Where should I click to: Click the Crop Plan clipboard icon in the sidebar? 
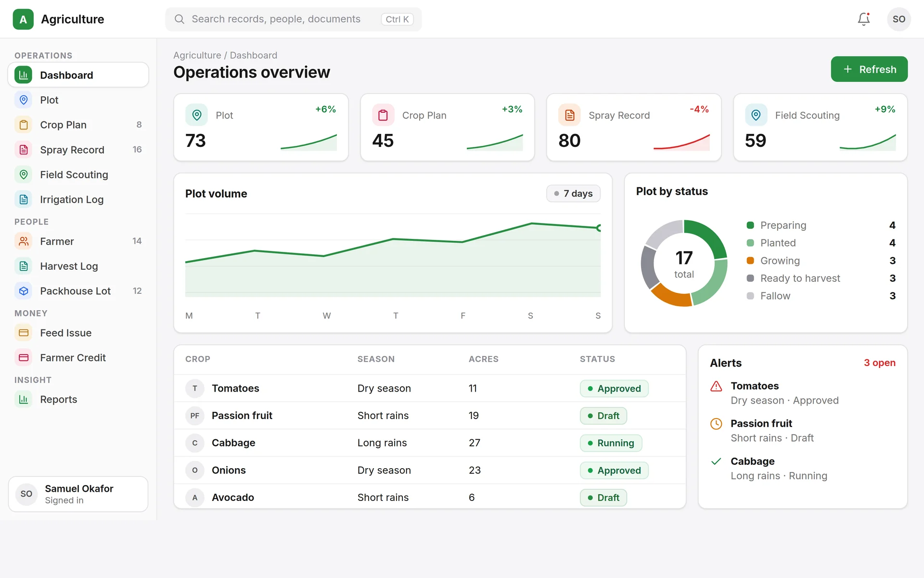(24, 125)
